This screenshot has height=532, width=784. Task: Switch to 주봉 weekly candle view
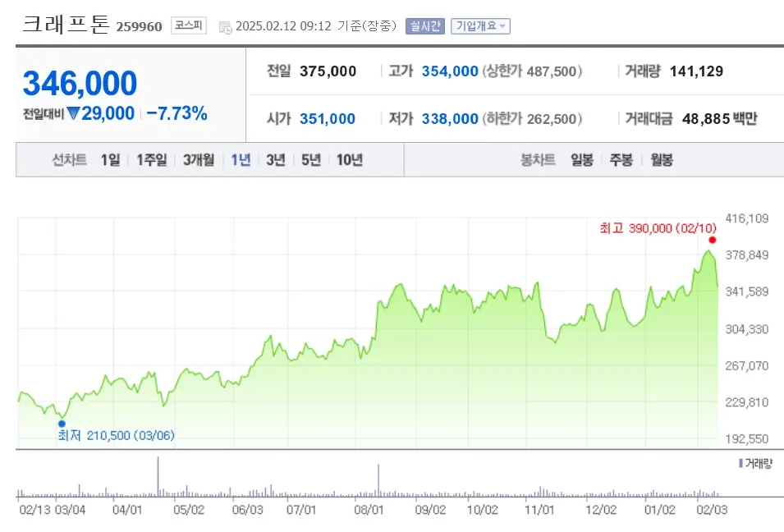click(x=621, y=159)
